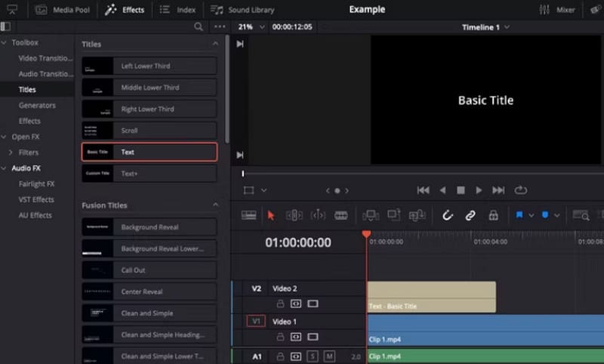Click the timeline Position Lock padlock icon
The height and width of the screenshot is (364, 604).
[x=493, y=215]
